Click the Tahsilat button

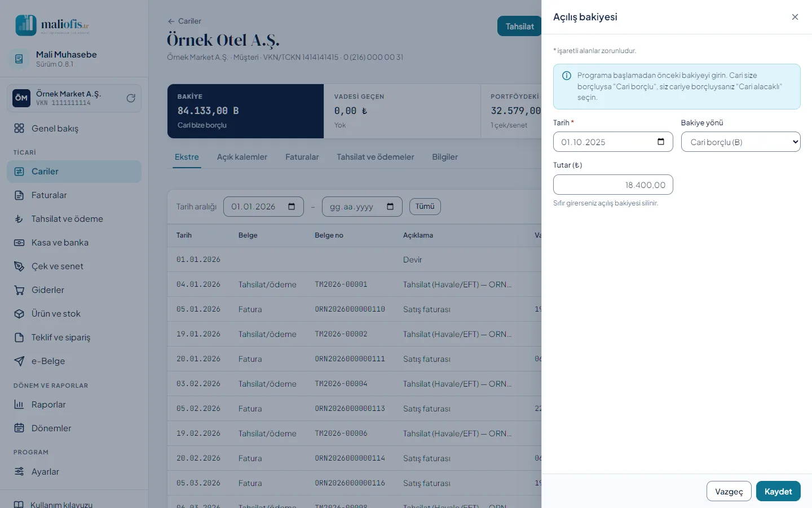519,27
